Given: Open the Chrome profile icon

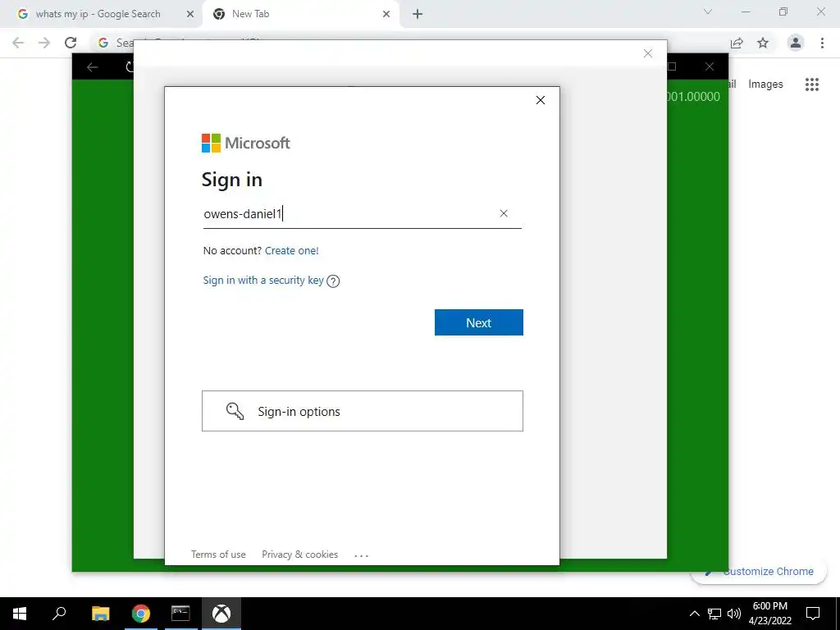Looking at the screenshot, I should point(795,43).
